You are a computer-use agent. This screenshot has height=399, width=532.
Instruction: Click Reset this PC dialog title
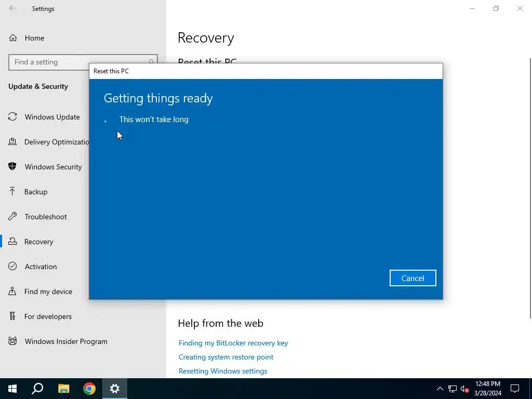[x=111, y=71]
